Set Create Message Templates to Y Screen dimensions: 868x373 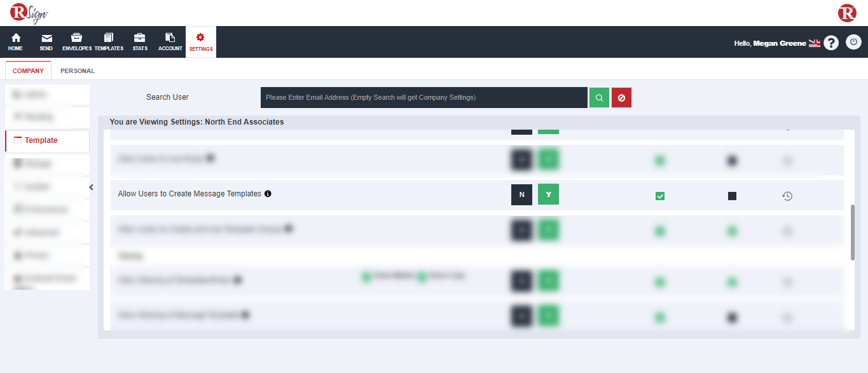[548, 194]
